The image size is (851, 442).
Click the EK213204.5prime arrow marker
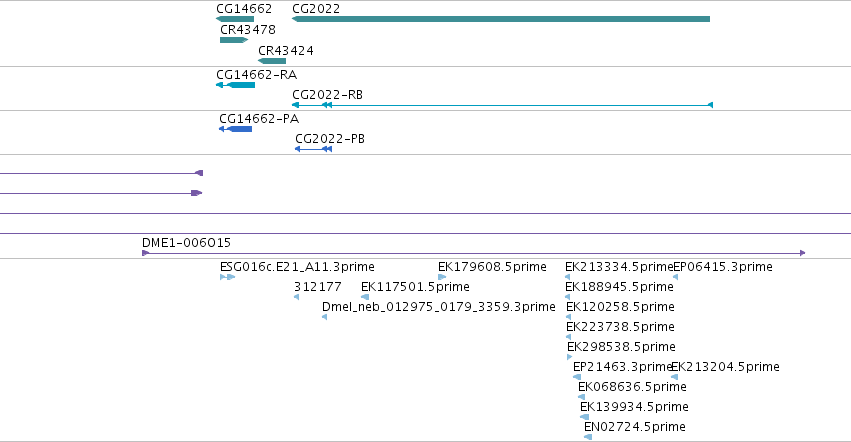coord(675,377)
